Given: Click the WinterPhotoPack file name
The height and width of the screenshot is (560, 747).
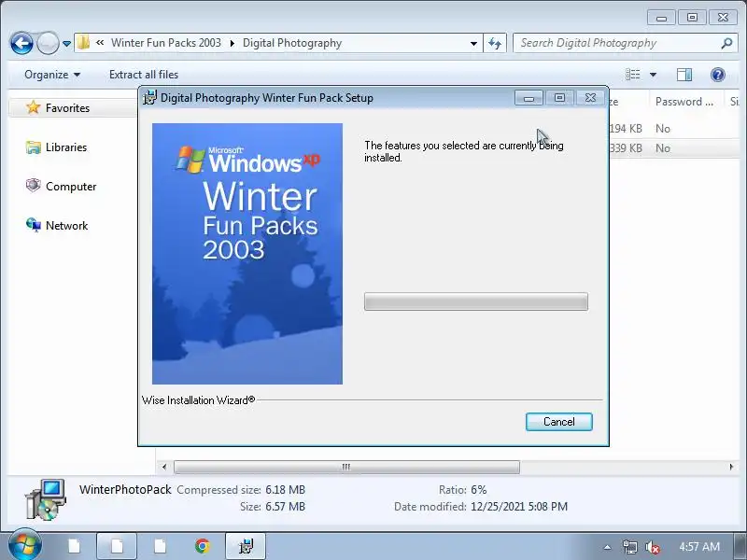Looking at the screenshot, I should click(125, 489).
